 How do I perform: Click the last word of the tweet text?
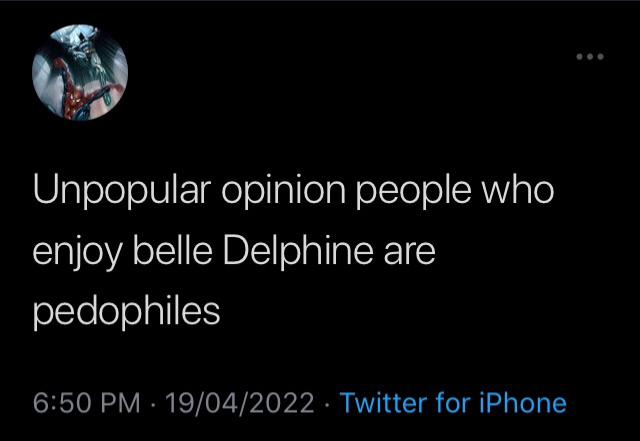(126, 313)
